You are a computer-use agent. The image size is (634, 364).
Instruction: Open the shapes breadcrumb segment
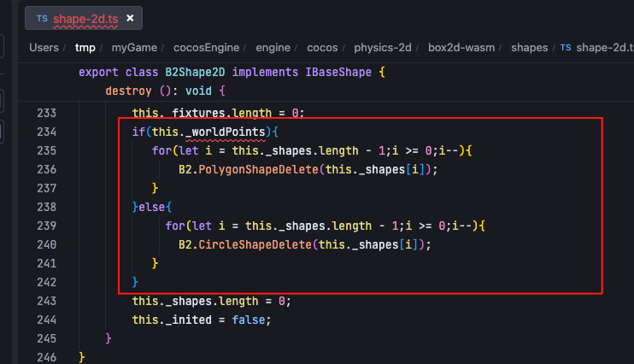[529, 48]
